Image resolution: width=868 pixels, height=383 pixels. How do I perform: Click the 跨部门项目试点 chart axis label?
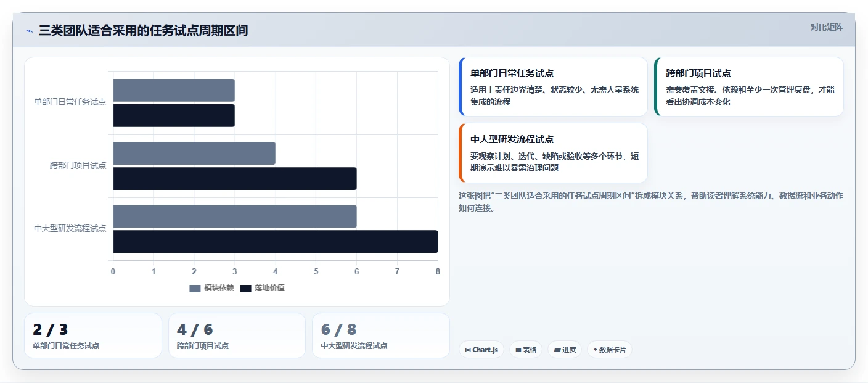click(x=78, y=165)
